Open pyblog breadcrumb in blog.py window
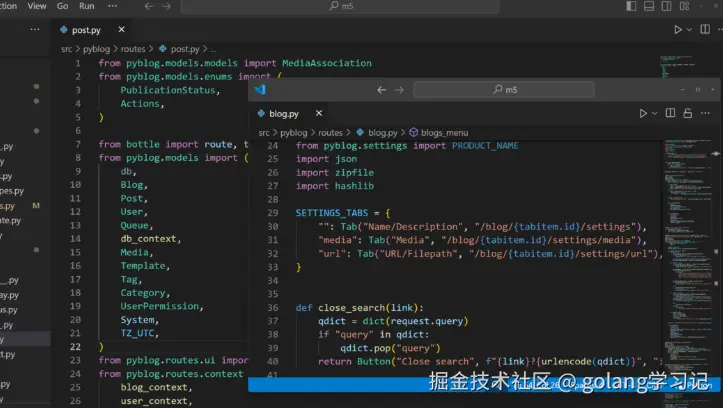This screenshot has height=408, width=723. [x=294, y=133]
